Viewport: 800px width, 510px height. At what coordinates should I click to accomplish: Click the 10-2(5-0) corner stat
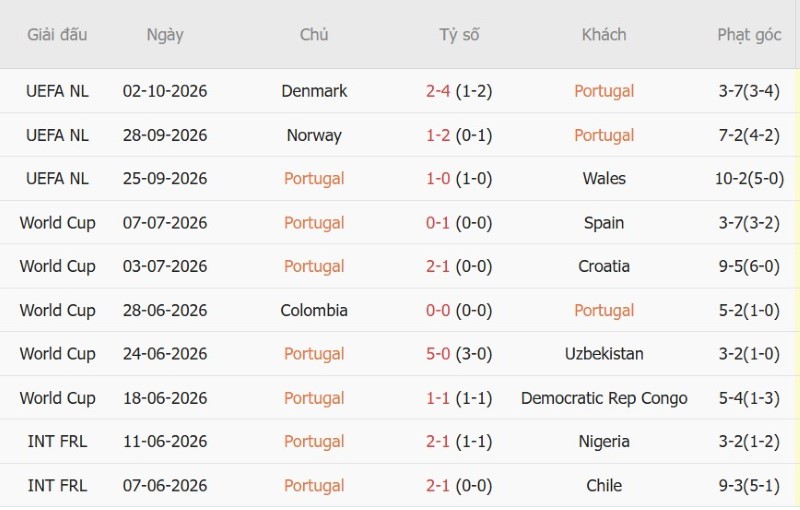(x=749, y=178)
